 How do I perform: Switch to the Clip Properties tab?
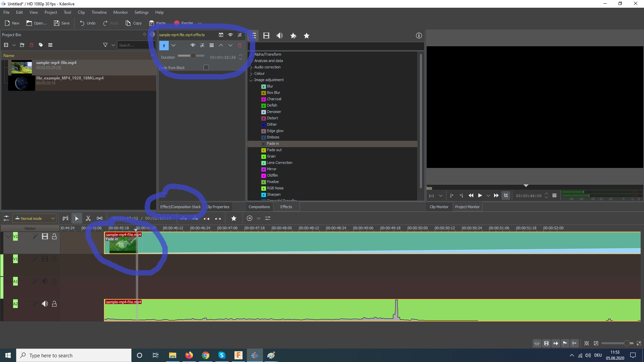218,207
